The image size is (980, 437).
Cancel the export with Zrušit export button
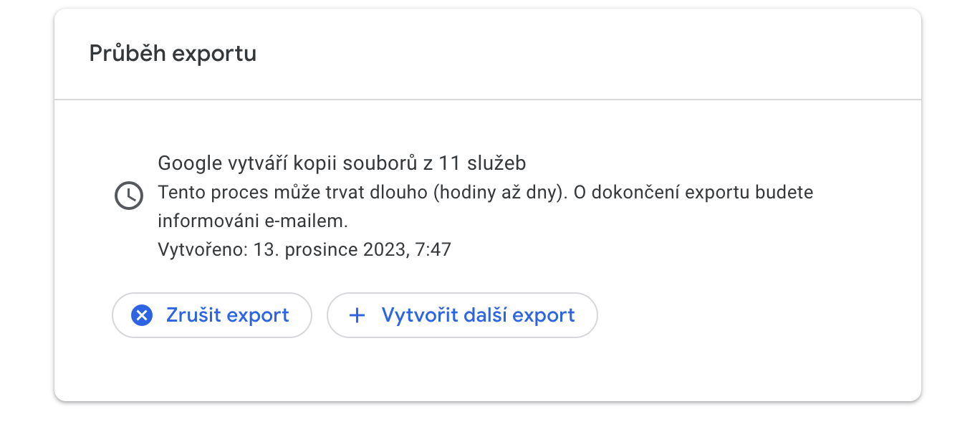point(212,315)
